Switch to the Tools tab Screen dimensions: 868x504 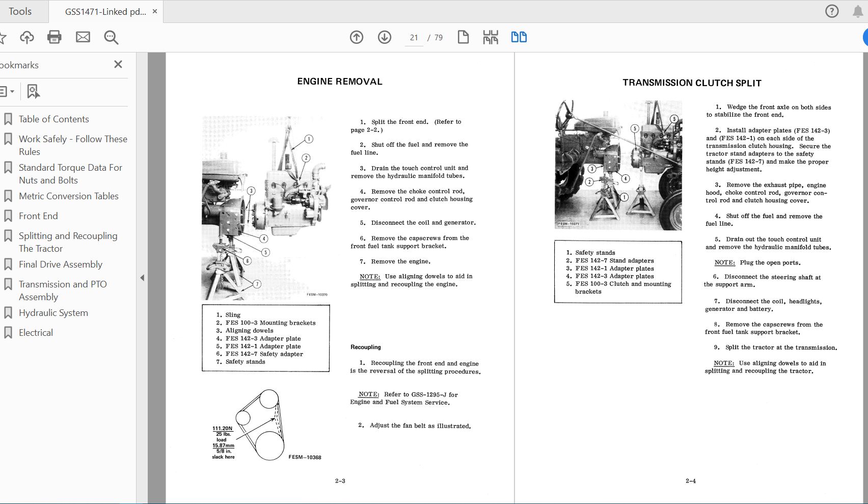pyautogui.click(x=20, y=11)
